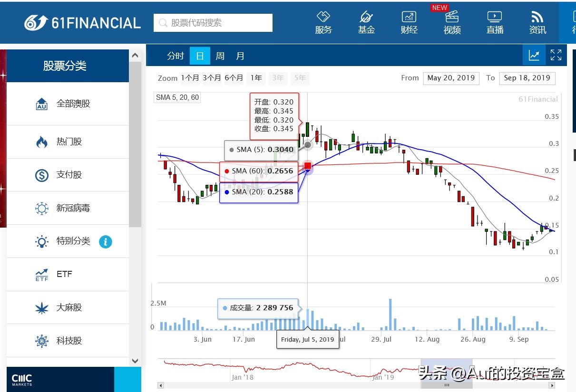Open the 财经 finance icon

[409, 22]
